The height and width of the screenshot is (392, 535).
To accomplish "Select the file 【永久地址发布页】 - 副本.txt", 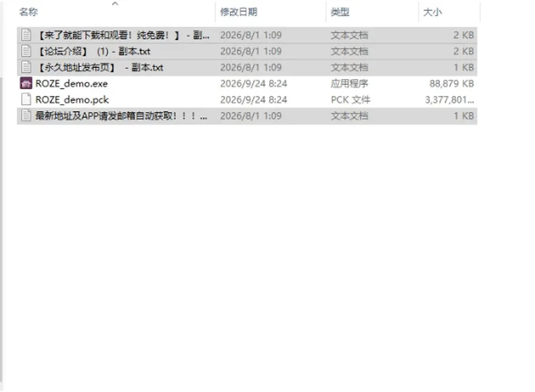I will [100, 67].
